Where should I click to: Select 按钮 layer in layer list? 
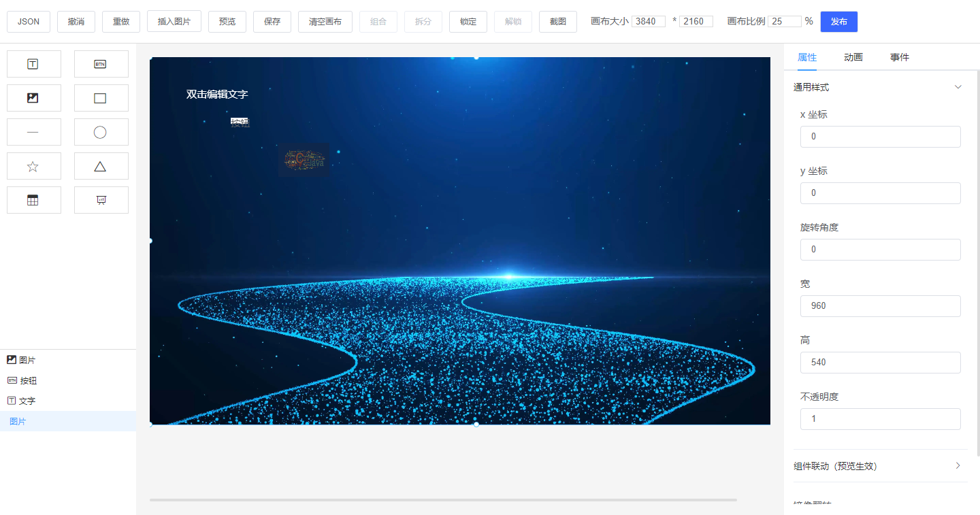[x=68, y=380]
